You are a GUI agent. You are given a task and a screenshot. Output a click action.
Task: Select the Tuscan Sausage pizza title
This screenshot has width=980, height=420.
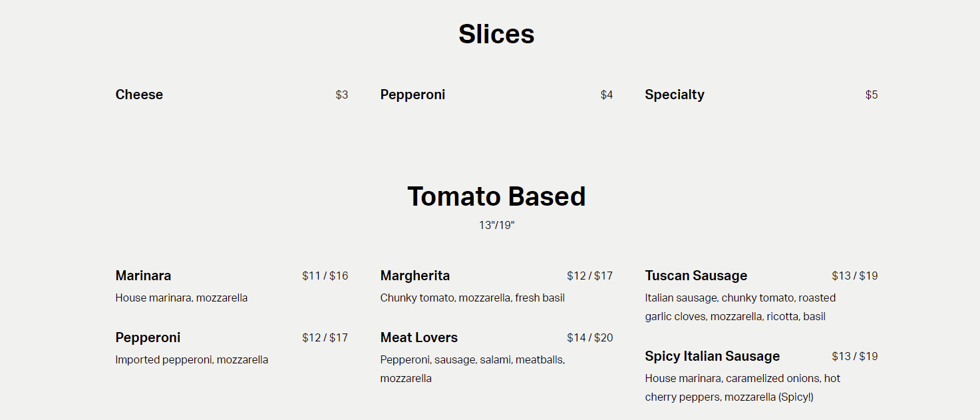point(695,276)
